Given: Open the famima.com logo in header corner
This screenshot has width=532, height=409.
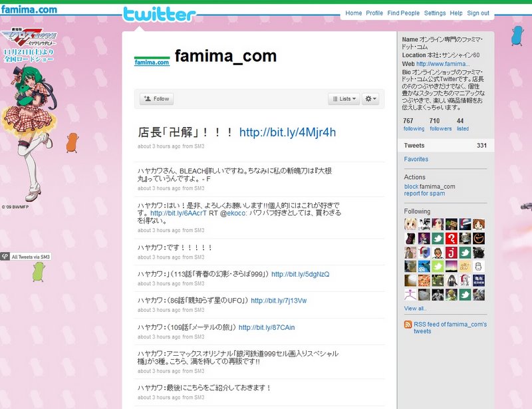Looking at the screenshot, I should pos(29,9).
